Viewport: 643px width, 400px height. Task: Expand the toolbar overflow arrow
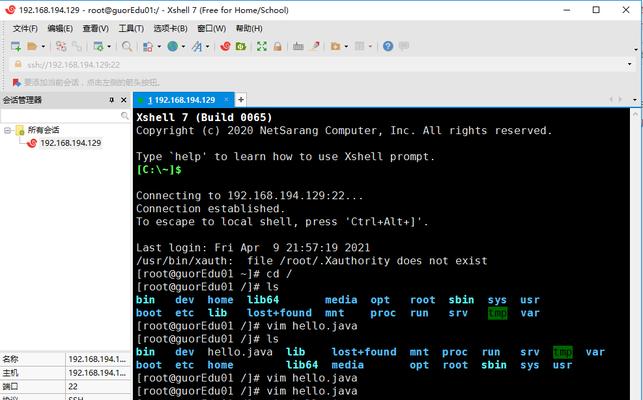[636, 50]
